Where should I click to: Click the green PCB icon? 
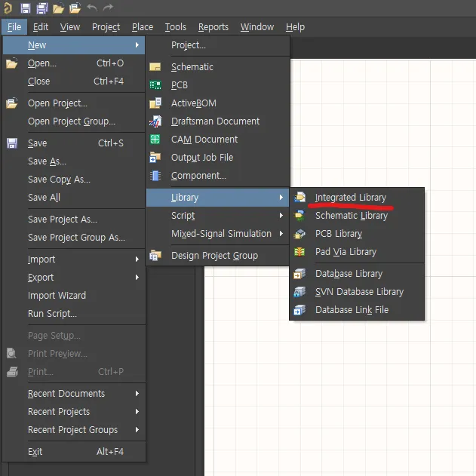[x=155, y=85]
